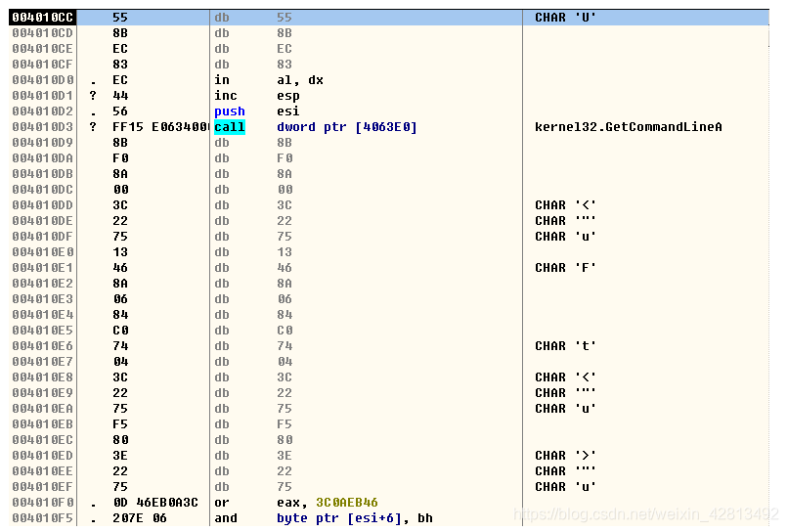Screen dimensions: 788x532
Task: Select address 004010D9
Action: pos(43,143)
